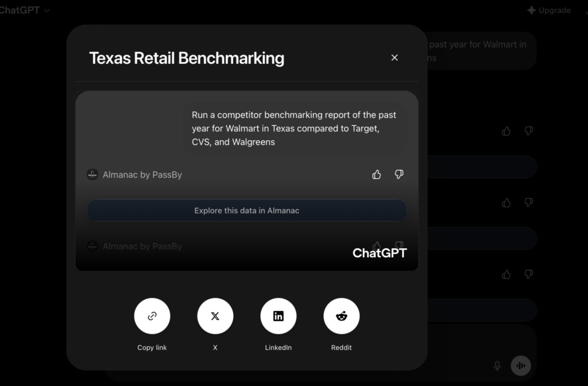Start voice mode with waveform button

tap(521, 365)
